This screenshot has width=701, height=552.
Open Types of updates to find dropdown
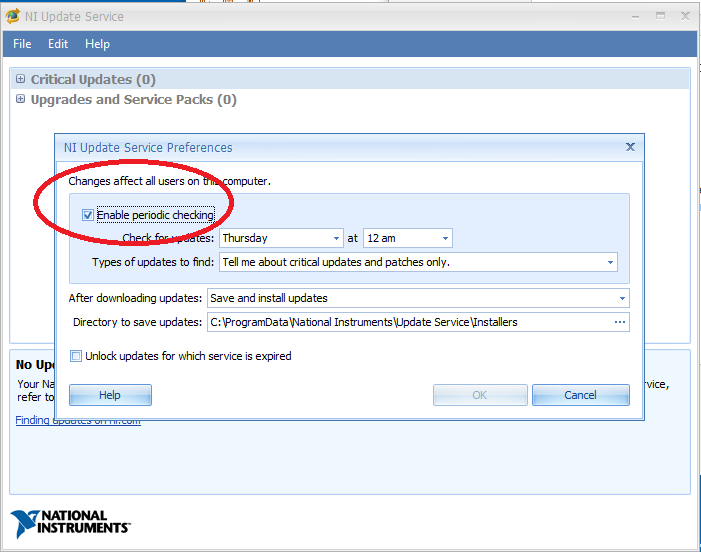tap(418, 262)
